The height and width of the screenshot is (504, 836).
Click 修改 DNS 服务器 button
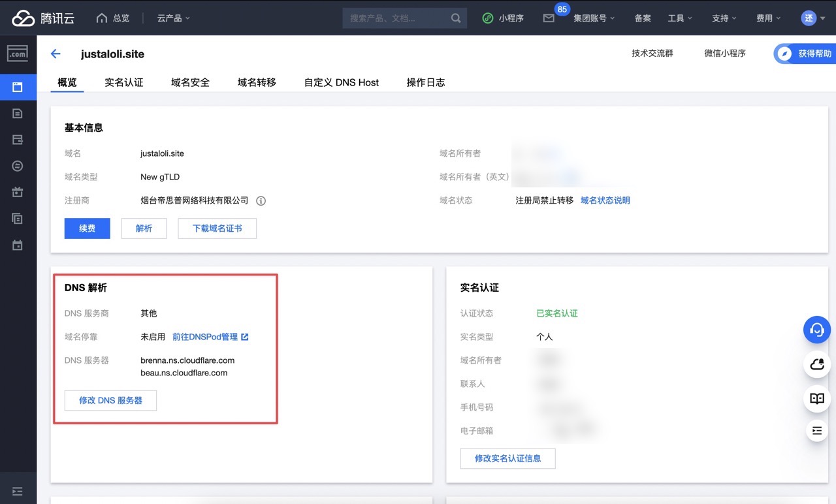[110, 400]
